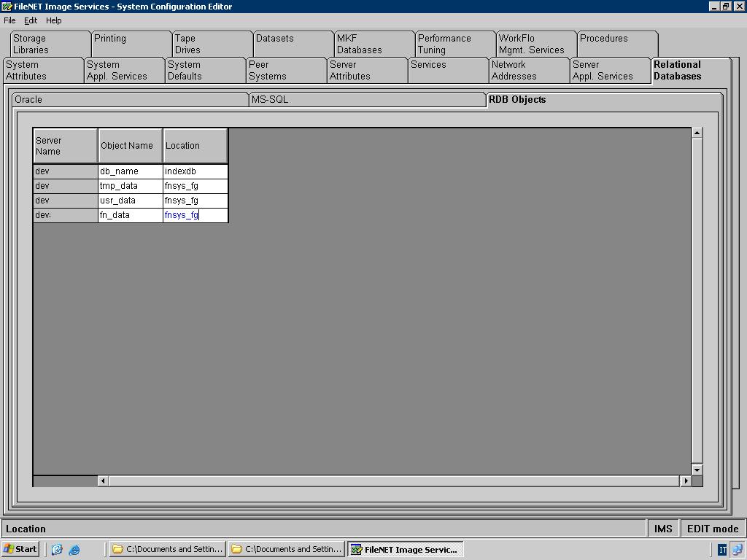
Task: Select the fn_data object name cell
Action: click(131, 215)
